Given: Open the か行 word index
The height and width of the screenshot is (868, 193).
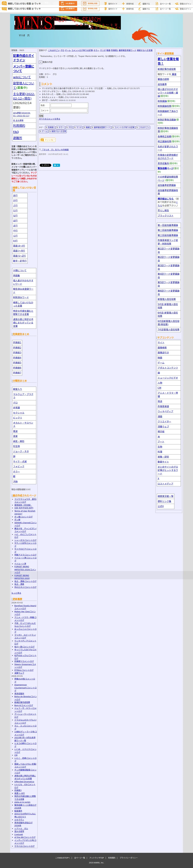Looking at the screenshot, I should click(x=15, y=200).
